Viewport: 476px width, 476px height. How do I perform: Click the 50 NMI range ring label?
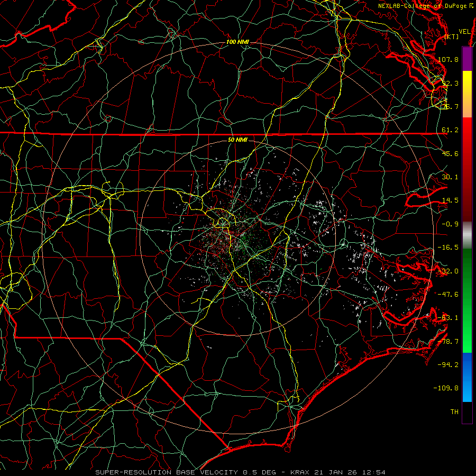tap(237, 140)
